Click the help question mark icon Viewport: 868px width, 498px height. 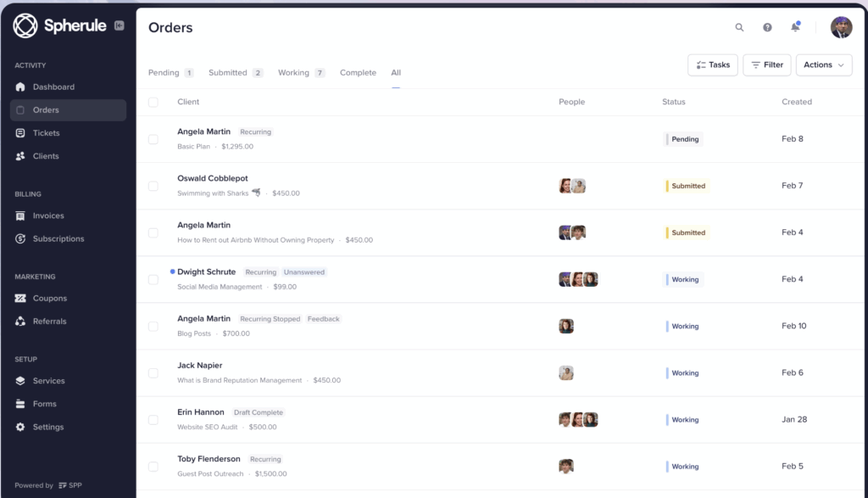pyautogui.click(x=767, y=27)
